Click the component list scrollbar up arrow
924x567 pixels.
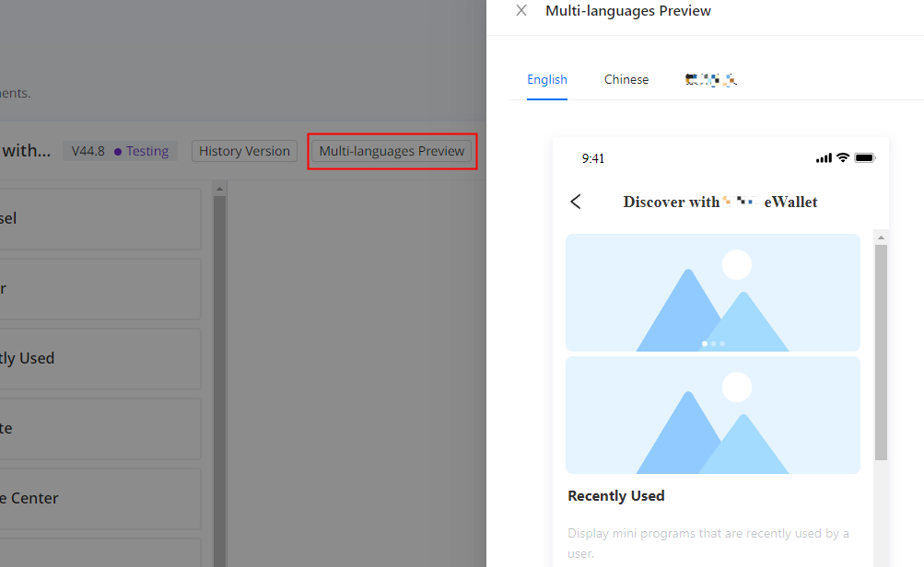pyautogui.click(x=220, y=189)
